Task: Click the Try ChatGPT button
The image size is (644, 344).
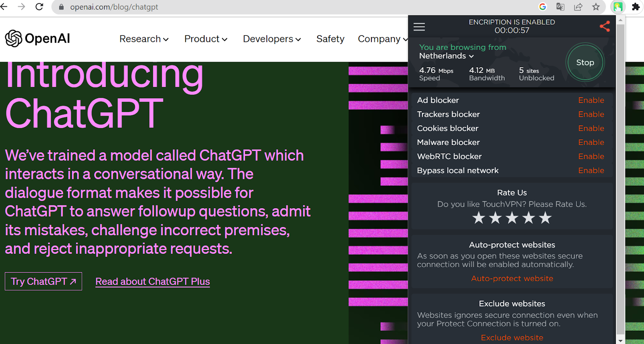Action: point(43,282)
